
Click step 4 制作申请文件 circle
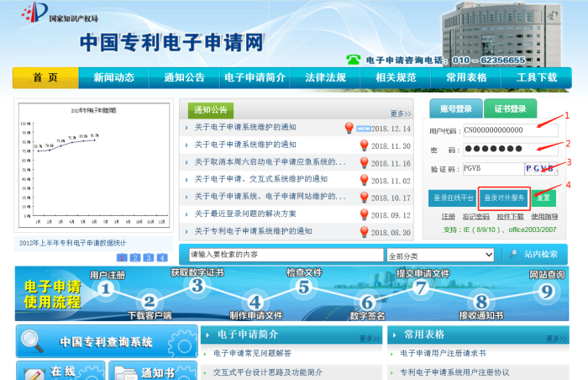pos(255,303)
